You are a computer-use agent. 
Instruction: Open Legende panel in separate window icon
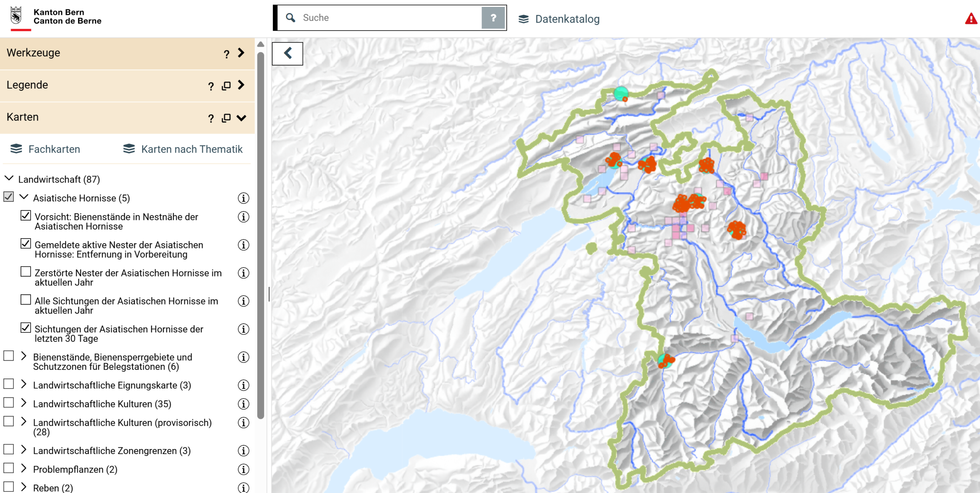coord(226,86)
